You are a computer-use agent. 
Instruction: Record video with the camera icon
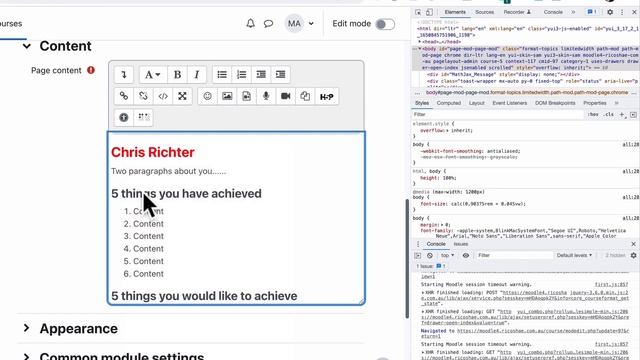click(x=286, y=96)
